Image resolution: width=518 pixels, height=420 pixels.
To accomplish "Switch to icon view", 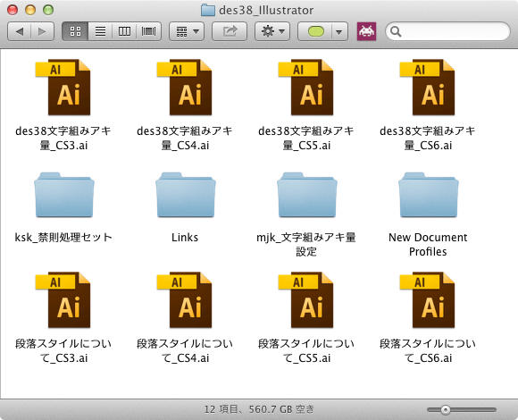I will coord(75,31).
